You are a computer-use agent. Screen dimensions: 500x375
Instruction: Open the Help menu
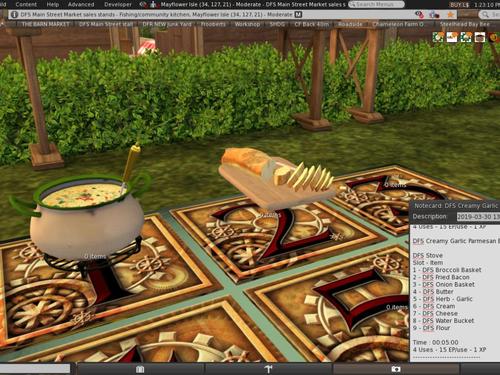[53, 4]
